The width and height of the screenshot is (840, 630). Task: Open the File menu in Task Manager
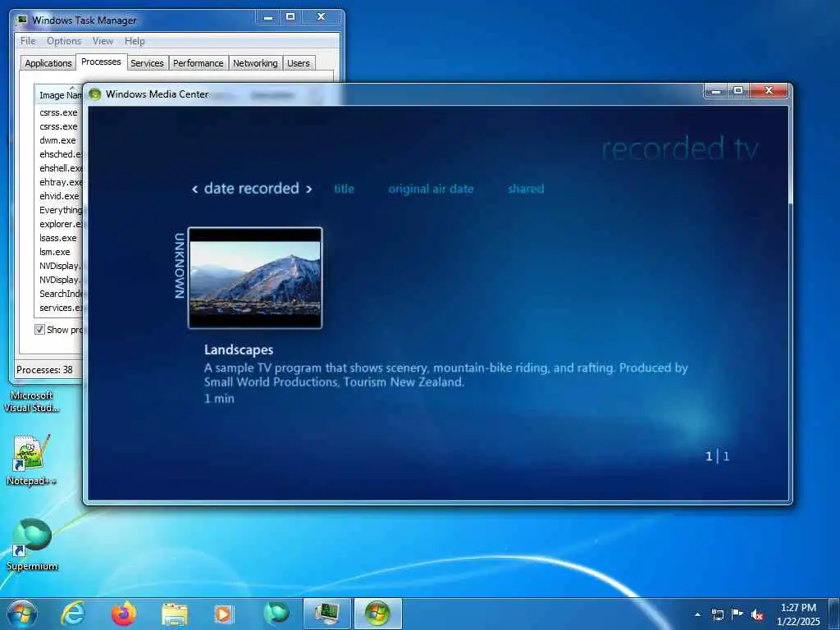pyautogui.click(x=28, y=41)
